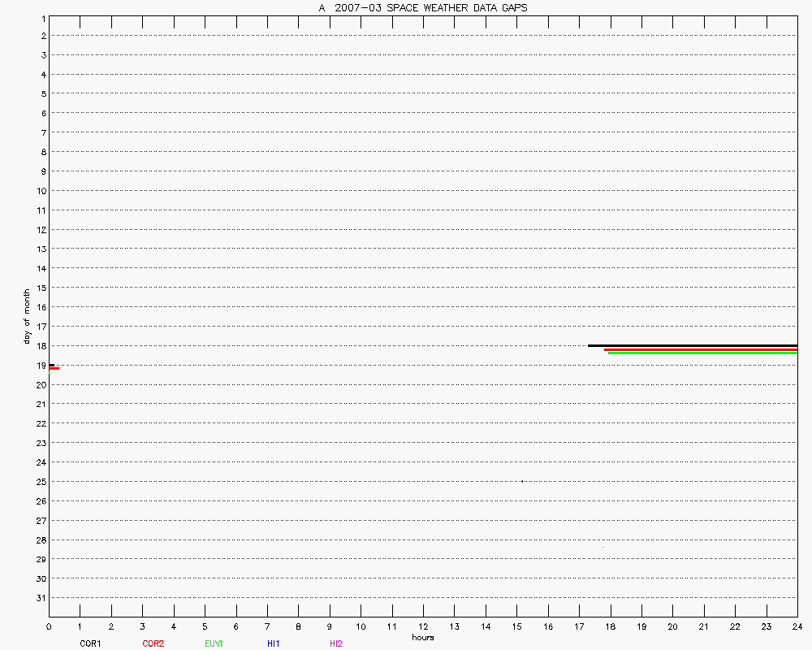Select the short red bar at day 19

pos(54,368)
